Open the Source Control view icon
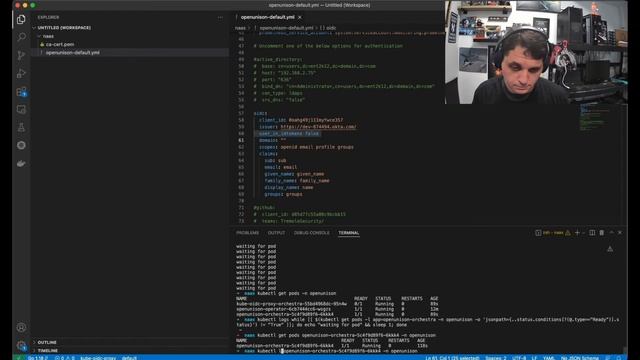The image size is (640, 360). point(21,55)
